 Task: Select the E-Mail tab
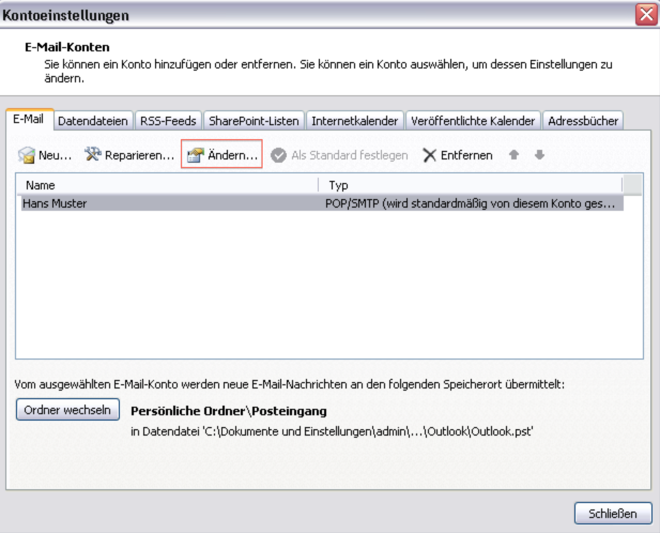coord(28,120)
